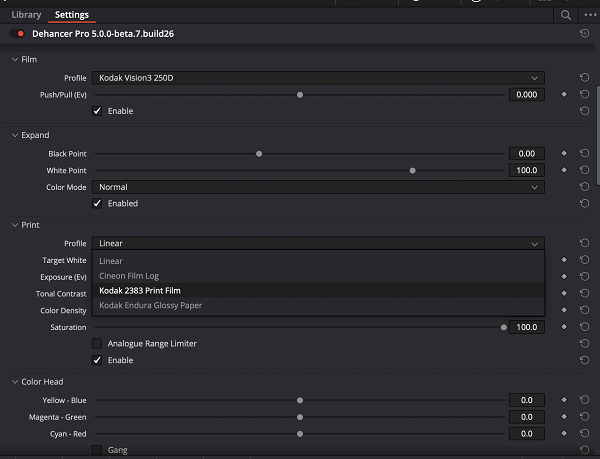Image resolution: width=600 pixels, height=459 pixels.
Task: Open the three-dot options menu
Action: (x=590, y=15)
